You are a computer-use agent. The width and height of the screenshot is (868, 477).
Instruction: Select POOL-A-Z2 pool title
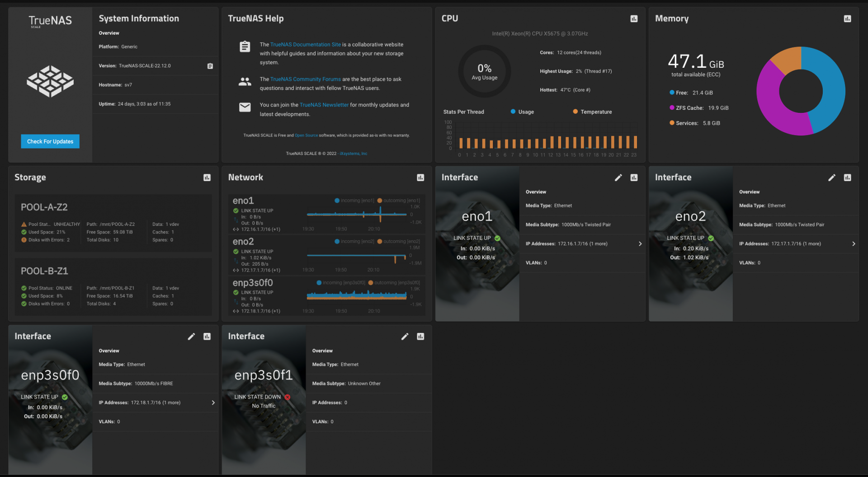click(x=44, y=207)
